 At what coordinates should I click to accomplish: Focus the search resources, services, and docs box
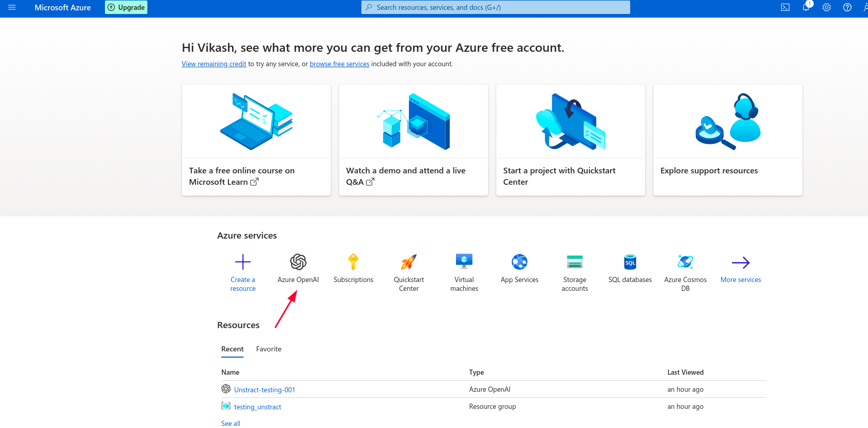click(495, 7)
